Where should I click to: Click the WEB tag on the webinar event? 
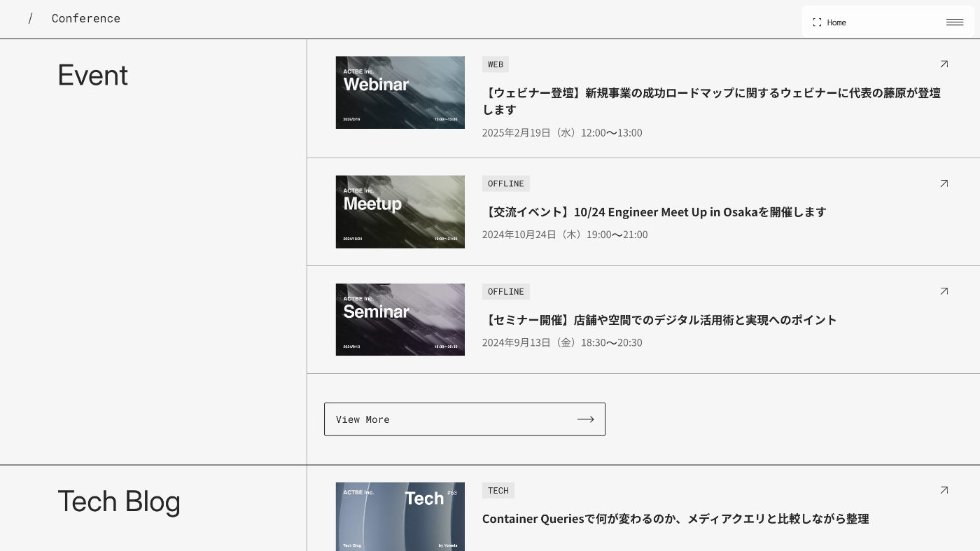tap(496, 64)
